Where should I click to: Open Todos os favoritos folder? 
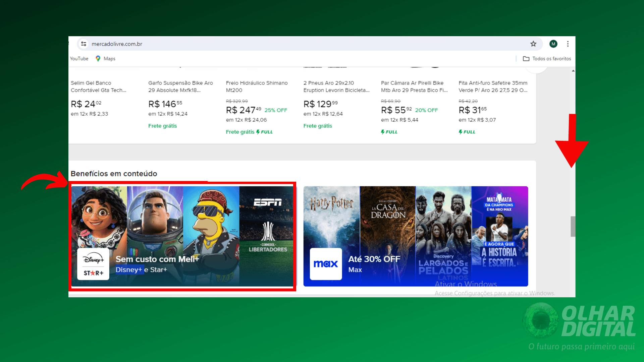point(547,59)
